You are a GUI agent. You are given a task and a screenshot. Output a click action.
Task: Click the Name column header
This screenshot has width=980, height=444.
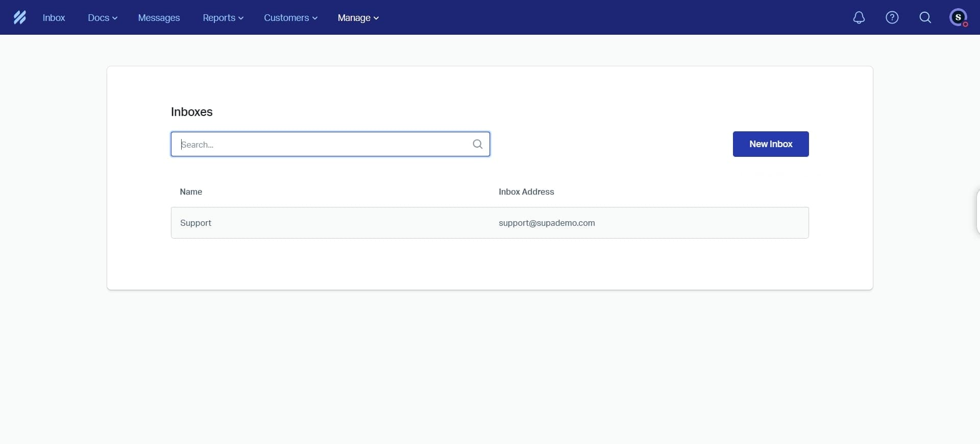pyautogui.click(x=191, y=192)
